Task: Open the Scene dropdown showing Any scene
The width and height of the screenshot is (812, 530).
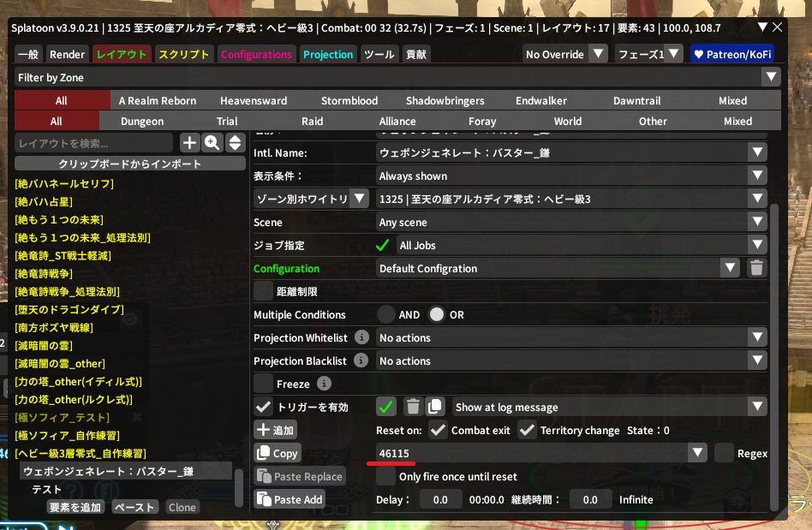Action: tap(571, 222)
